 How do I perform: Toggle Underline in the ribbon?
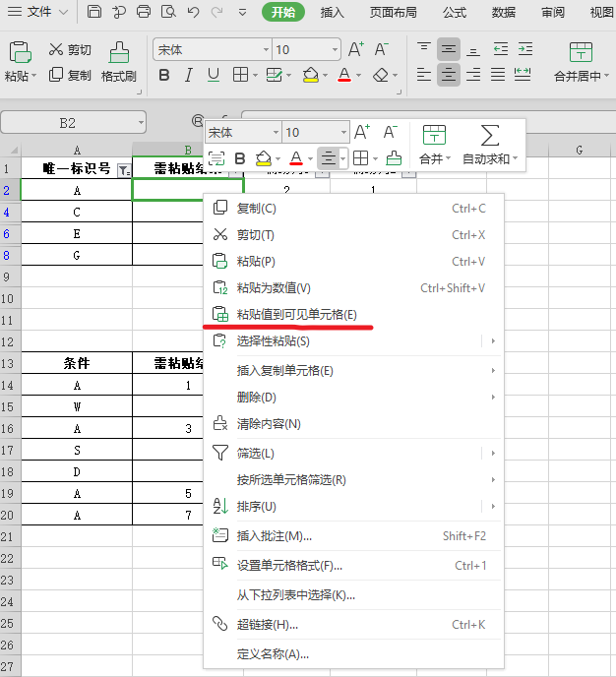(x=214, y=75)
